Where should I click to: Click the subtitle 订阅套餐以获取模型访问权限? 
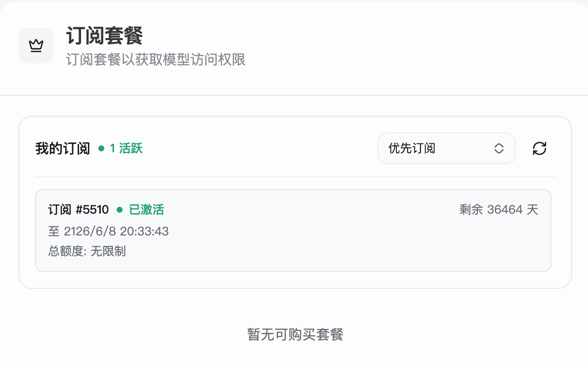click(x=156, y=59)
